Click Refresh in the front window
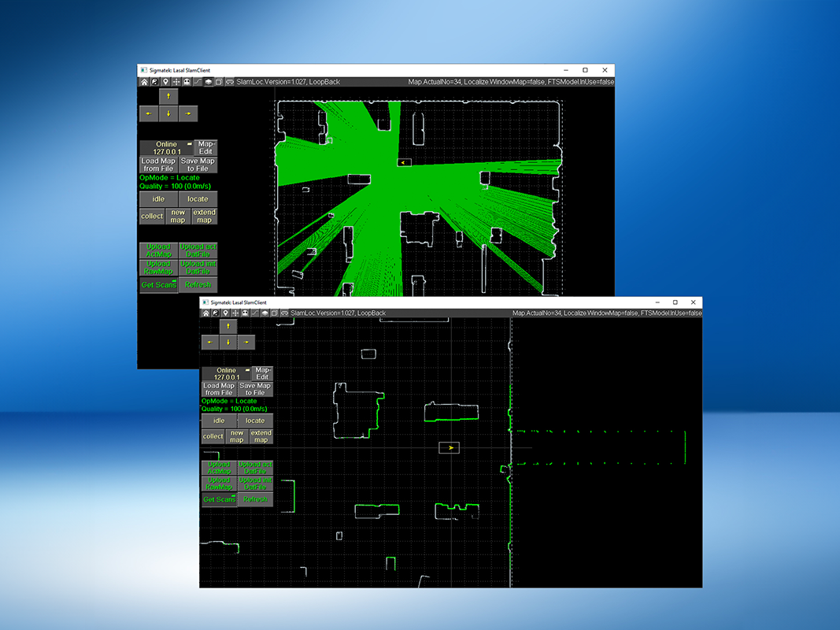Image resolution: width=840 pixels, height=630 pixels. [255, 499]
